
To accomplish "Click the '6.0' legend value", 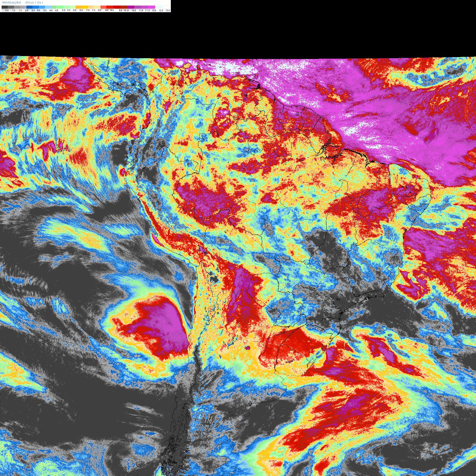I will click(75, 10).
